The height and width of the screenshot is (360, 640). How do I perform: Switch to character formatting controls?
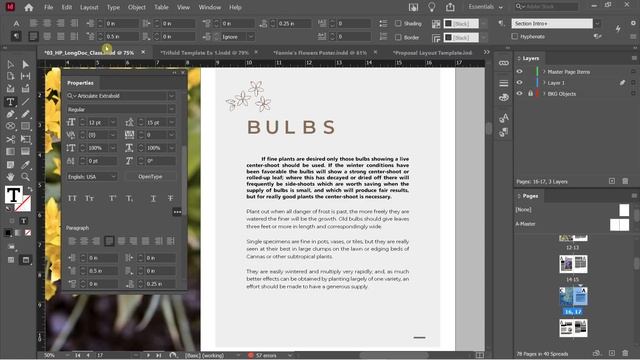tap(16, 24)
